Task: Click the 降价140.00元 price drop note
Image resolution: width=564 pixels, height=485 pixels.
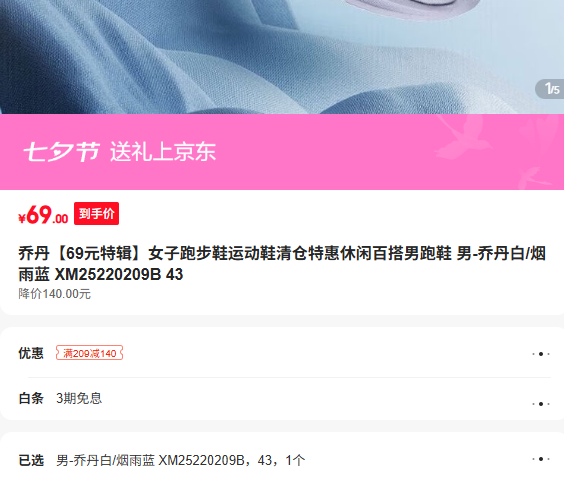Action: (54, 294)
